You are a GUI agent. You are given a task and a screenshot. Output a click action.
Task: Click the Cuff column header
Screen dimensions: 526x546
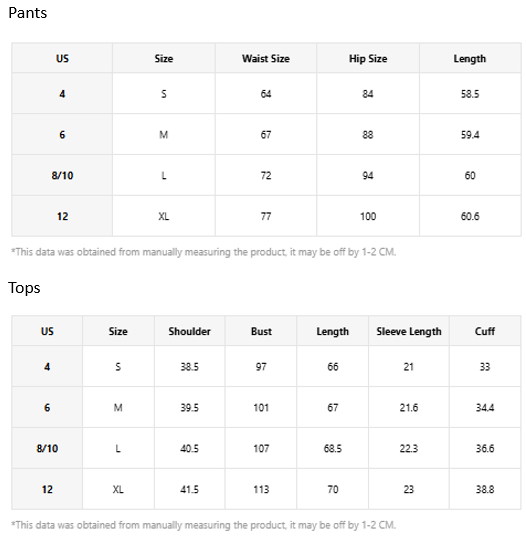tap(485, 331)
